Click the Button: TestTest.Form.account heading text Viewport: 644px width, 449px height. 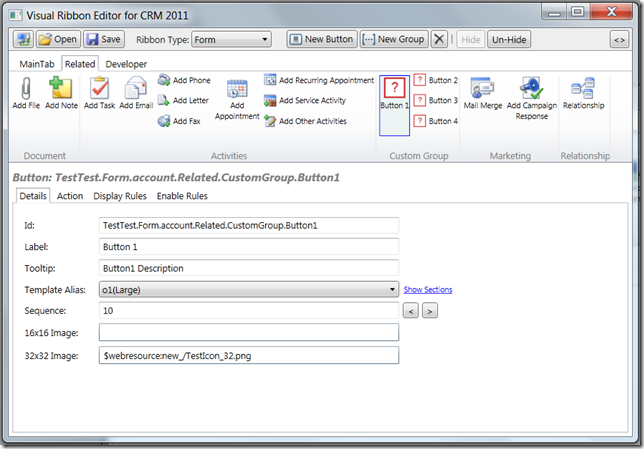click(176, 177)
